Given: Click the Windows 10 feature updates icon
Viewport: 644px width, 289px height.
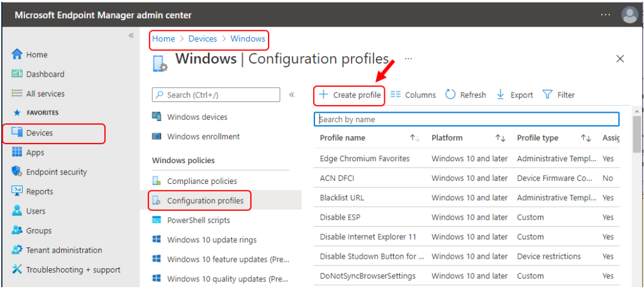Looking at the screenshot, I should (157, 259).
